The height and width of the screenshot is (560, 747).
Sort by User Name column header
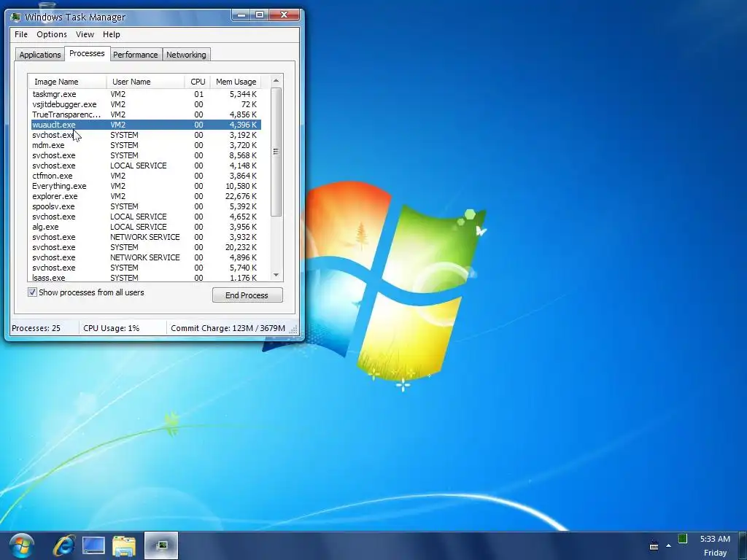point(145,82)
